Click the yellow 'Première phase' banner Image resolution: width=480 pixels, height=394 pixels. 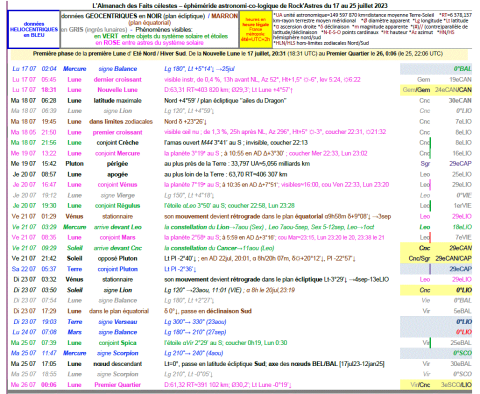pos(239,54)
